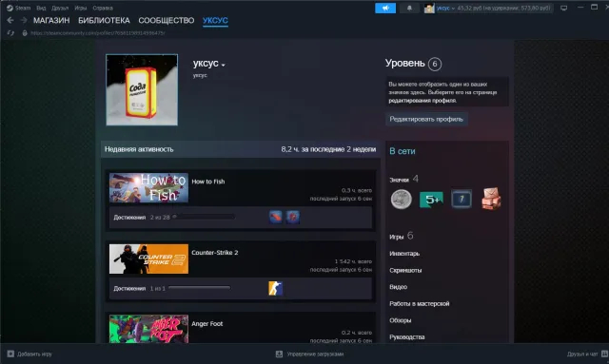This screenshot has height=364, width=609.
Task: Click the silver coin badge
Action: pyautogui.click(x=402, y=200)
